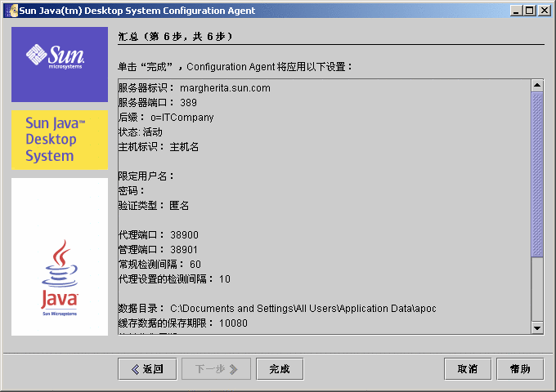Click the title bar application icon
The image size is (556, 392).
tap(11, 11)
